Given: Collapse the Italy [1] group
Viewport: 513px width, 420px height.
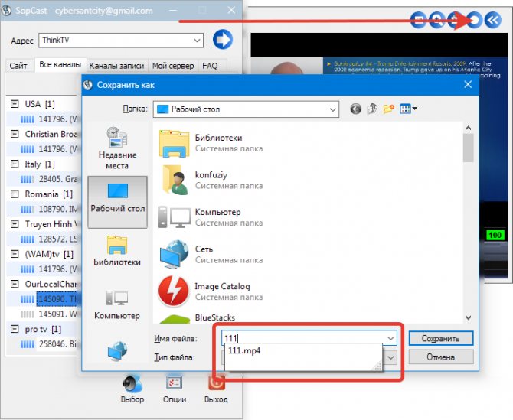Looking at the screenshot, I should tap(15, 164).
